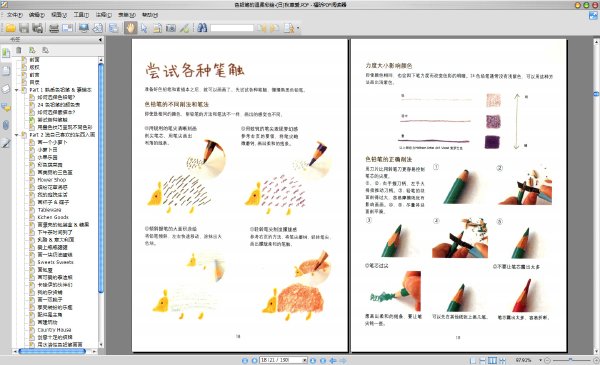Image resolution: width=600 pixels, height=365 pixels.
Task: Click the document vertical scrollbar thumb
Action: click(596, 94)
